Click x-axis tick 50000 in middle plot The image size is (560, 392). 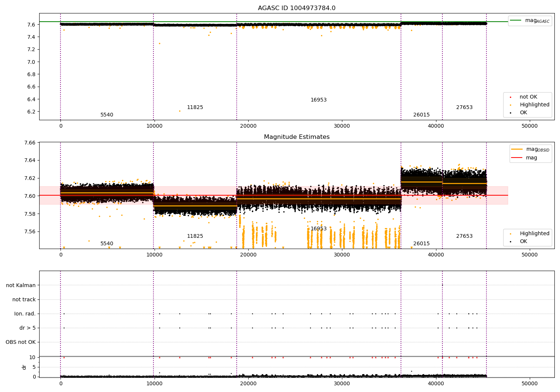529,255
